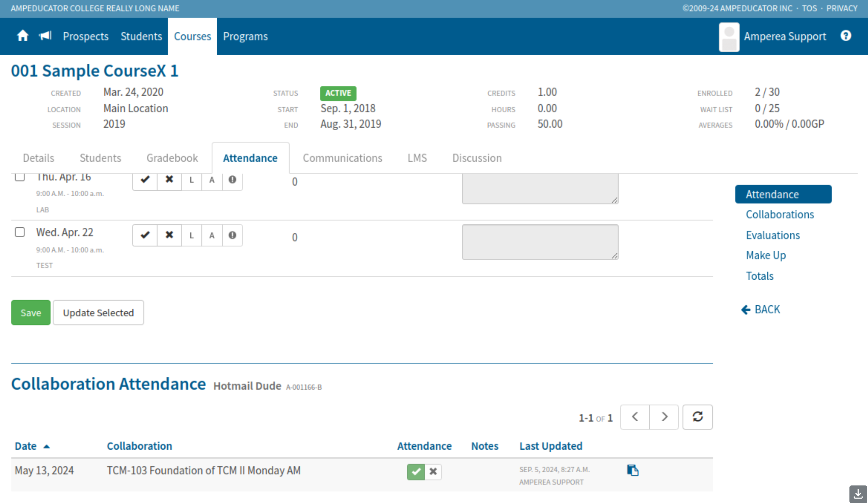The width and height of the screenshot is (868, 504).
Task: Open the Make Up sidebar link
Action: coord(765,255)
